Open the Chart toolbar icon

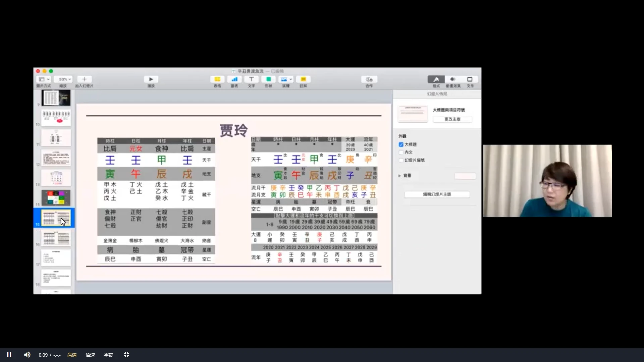(x=234, y=79)
